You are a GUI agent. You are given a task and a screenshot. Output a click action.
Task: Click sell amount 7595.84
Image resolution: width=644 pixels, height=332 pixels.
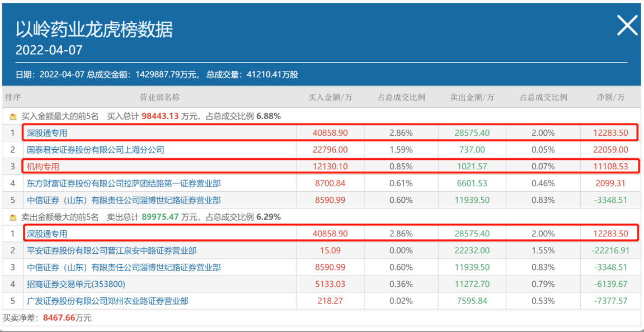(472, 301)
